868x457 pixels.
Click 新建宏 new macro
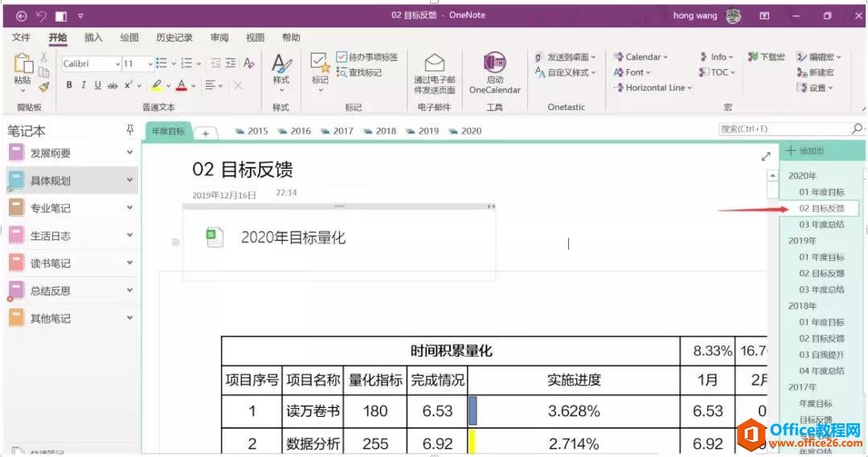pyautogui.click(x=816, y=72)
